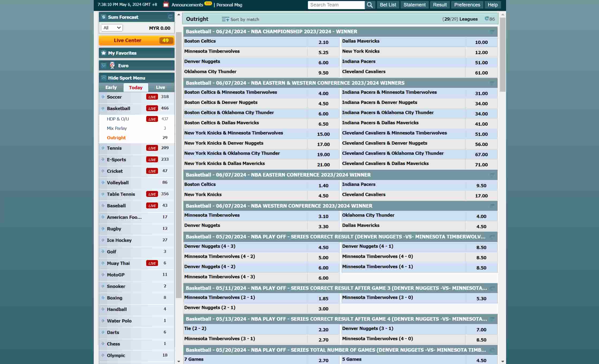Viewport: 599px width, 364px height.
Task: Collapse Series Correct Result After Game 4 section
Action: 492,319
